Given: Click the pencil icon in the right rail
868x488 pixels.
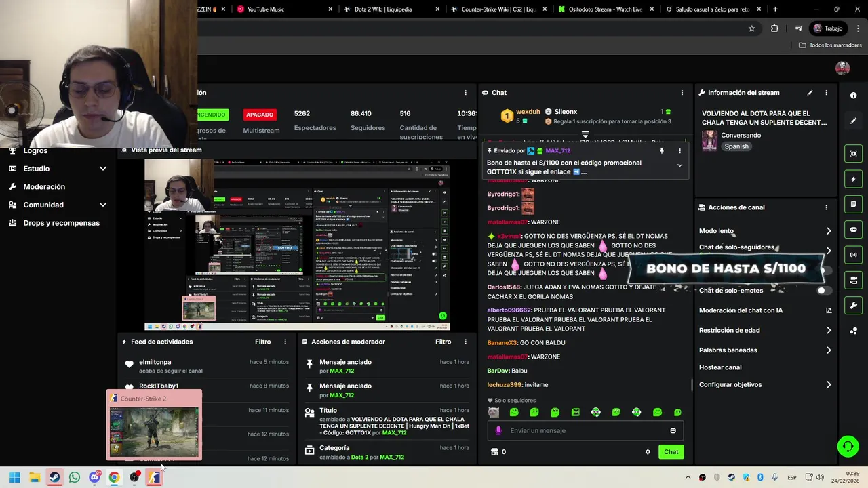Looking at the screenshot, I should 853,121.
